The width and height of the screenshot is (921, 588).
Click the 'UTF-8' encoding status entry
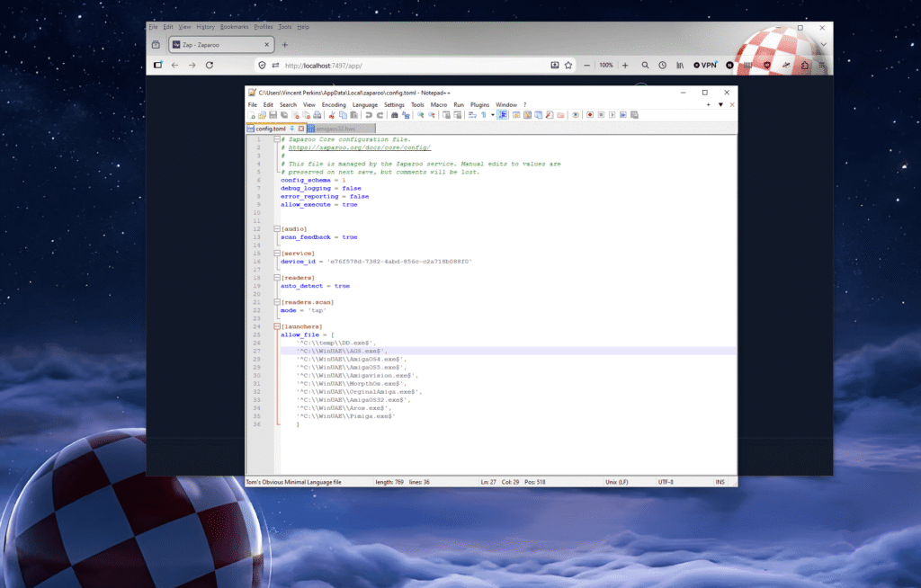pos(666,482)
